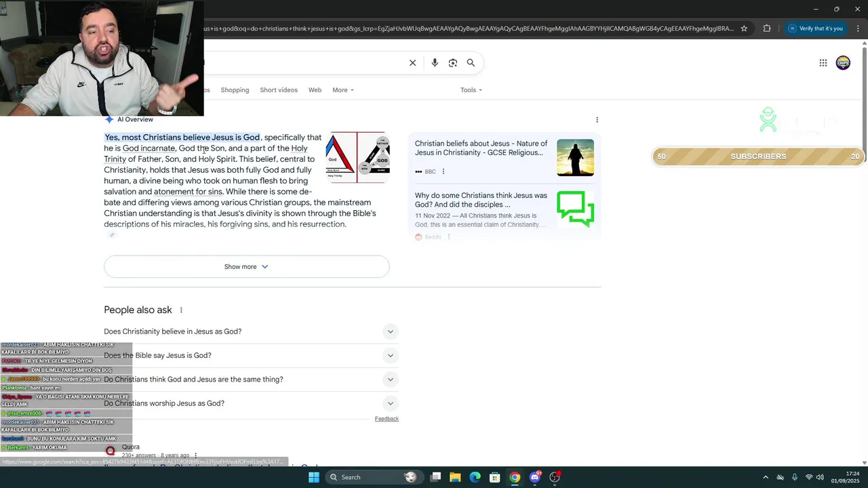Open Task View in taskbar
Image resolution: width=868 pixels, height=488 pixels.
[436, 477]
